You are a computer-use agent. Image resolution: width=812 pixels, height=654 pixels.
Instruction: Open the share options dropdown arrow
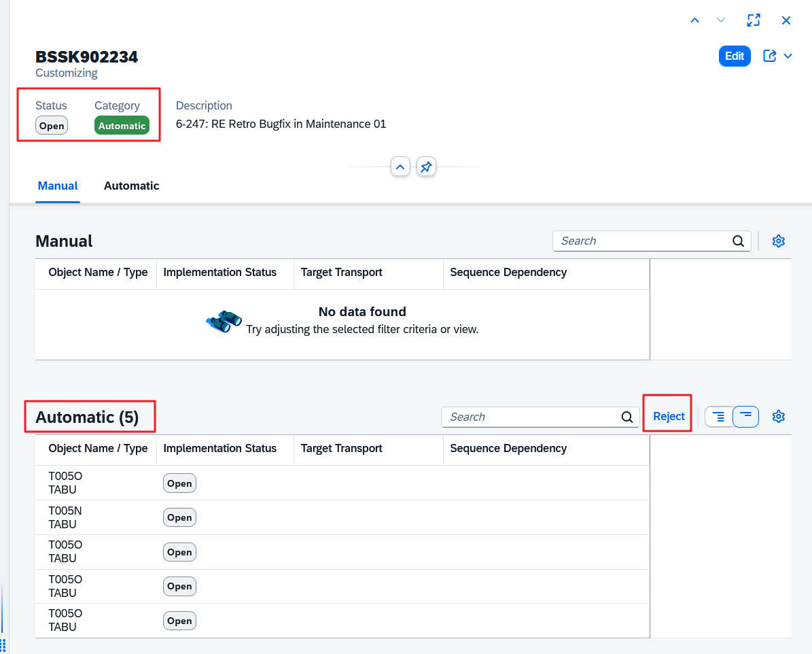(x=788, y=56)
